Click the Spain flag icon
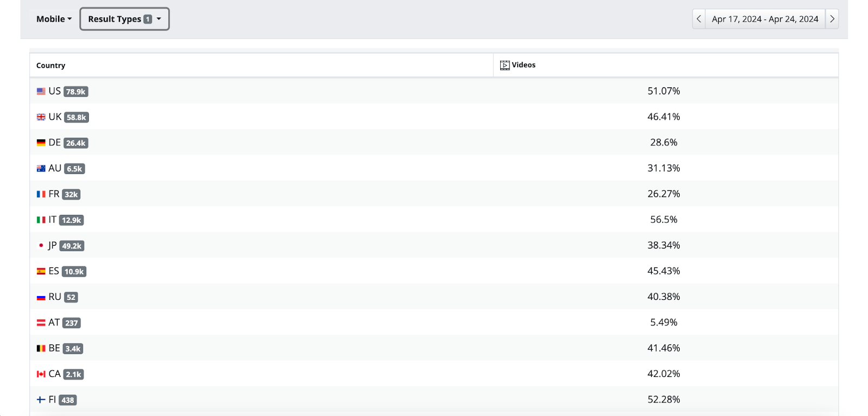Screen dimensions: 868x416 [x=41, y=271]
